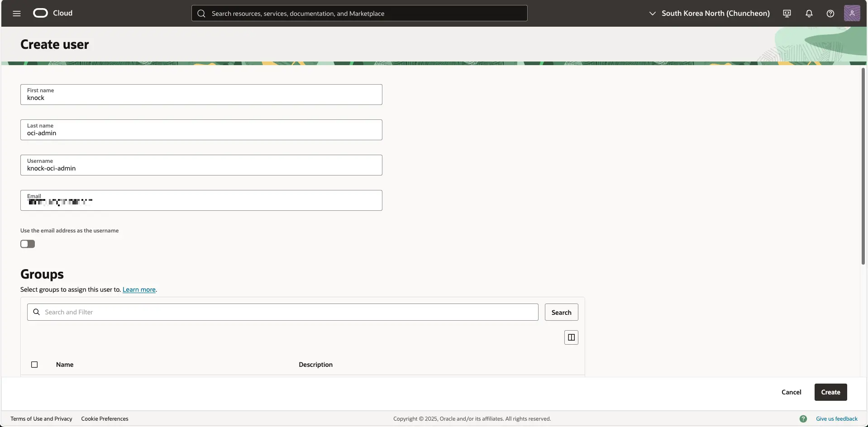Image resolution: width=868 pixels, height=427 pixels.
Task: Click the help icon beside Give us feedback
Action: pos(803,418)
